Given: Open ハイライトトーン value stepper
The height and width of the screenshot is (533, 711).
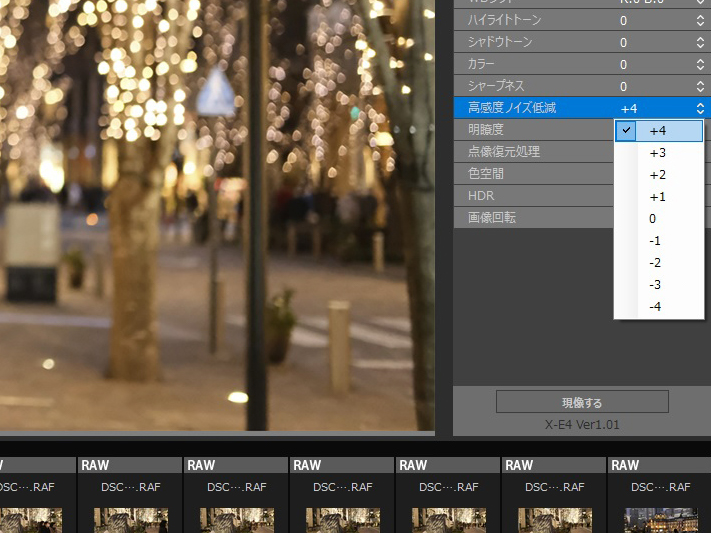Looking at the screenshot, I should coord(700,20).
